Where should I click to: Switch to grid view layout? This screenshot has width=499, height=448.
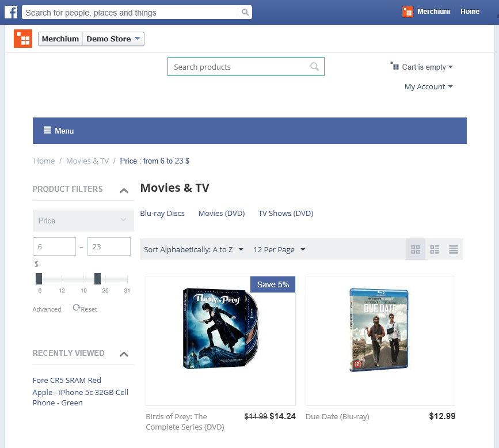416,249
